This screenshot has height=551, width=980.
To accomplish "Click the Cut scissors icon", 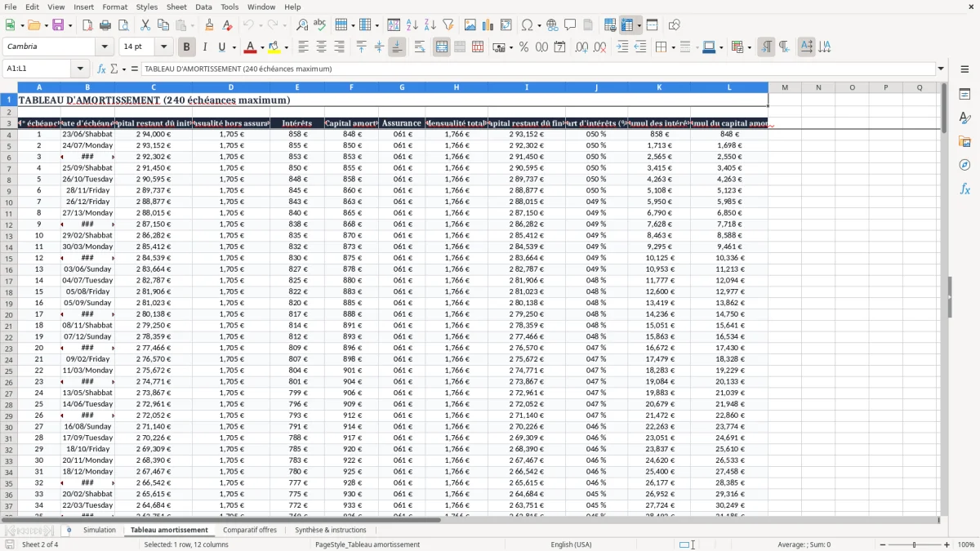I will point(145,25).
